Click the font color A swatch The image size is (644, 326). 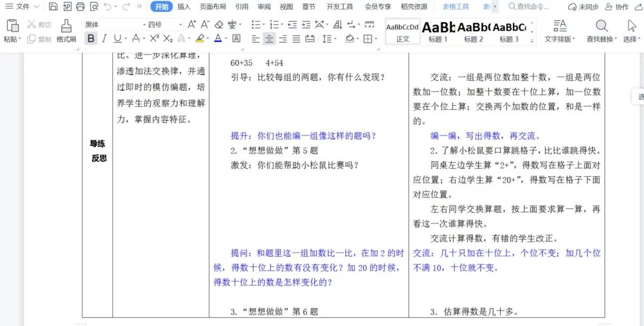pos(218,39)
